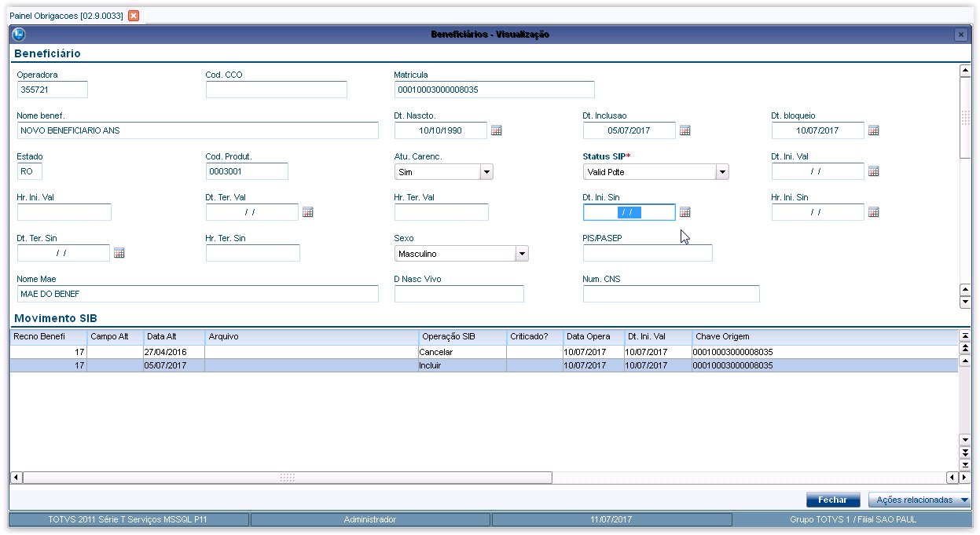The width and height of the screenshot is (980, 535).
Task: Move up one row in Movimento SIB grid
Action: [x=965, y=360]
